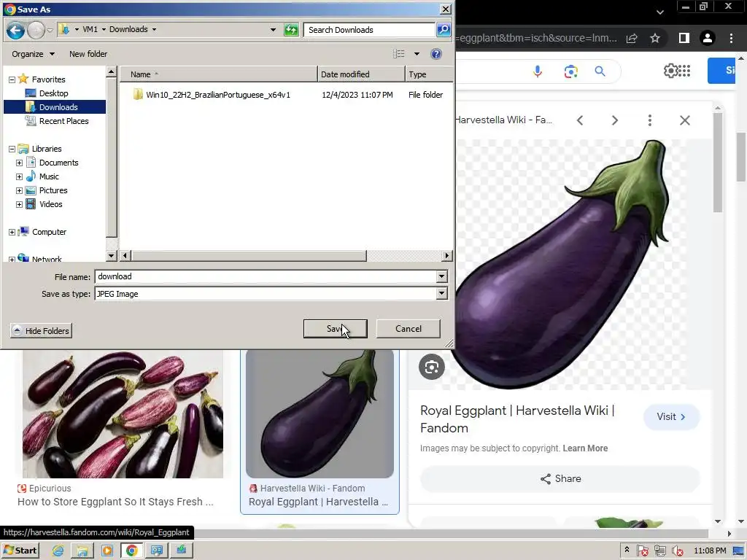Click the Visit button
The height and width of the screenshot is (560, 747).
[671, 416]
